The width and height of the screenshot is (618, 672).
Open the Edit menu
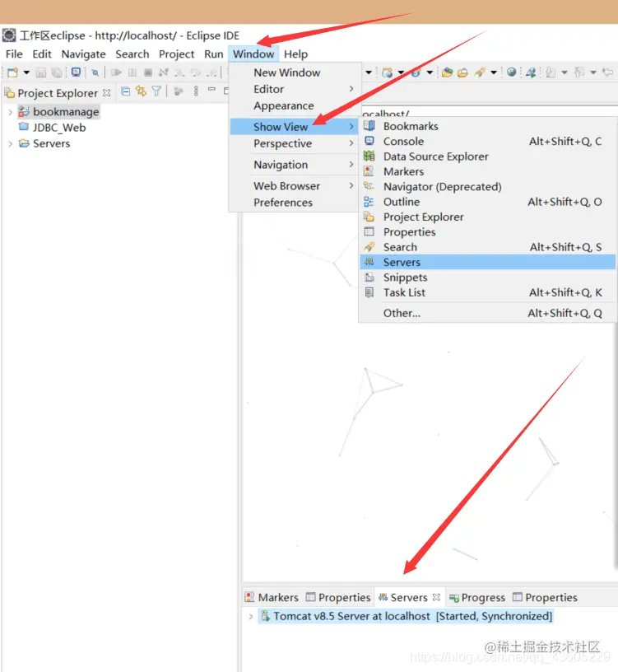(42, 54)
